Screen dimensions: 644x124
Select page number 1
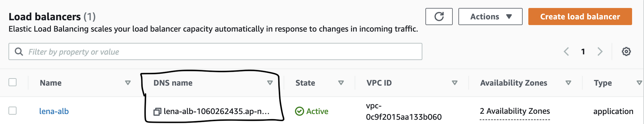click(x=583, y=52)
